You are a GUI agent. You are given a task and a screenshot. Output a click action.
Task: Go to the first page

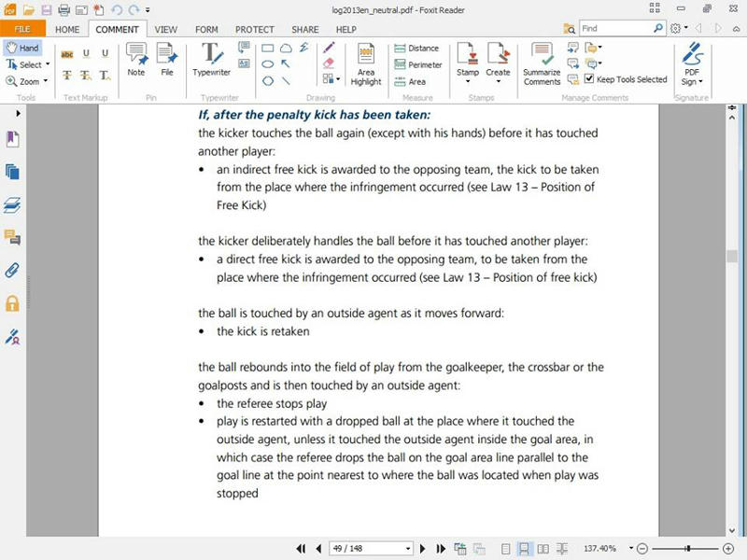[301, 549]
